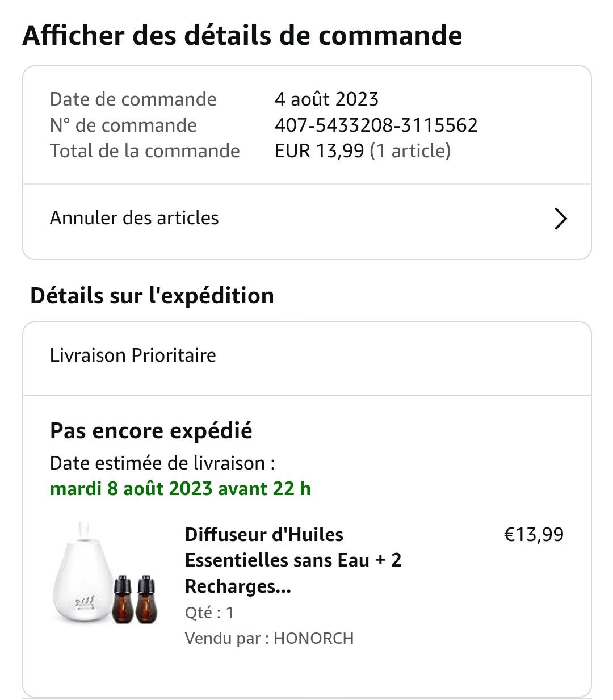Click the green delivery date mardi 8 août
Screen dimensions: 613x700
pos(180,489)
